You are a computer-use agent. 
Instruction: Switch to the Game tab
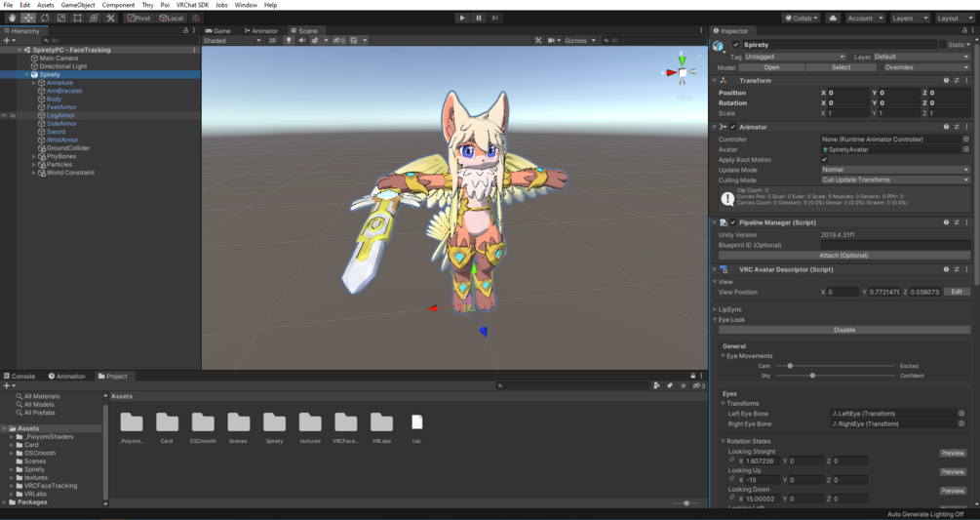(x=218, y=30)
